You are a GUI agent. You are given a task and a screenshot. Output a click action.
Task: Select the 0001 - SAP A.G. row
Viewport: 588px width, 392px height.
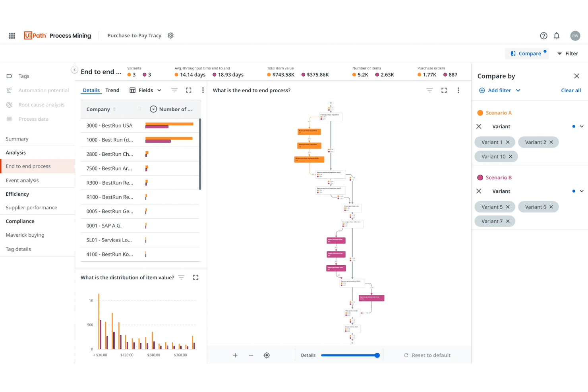point(140,226)
